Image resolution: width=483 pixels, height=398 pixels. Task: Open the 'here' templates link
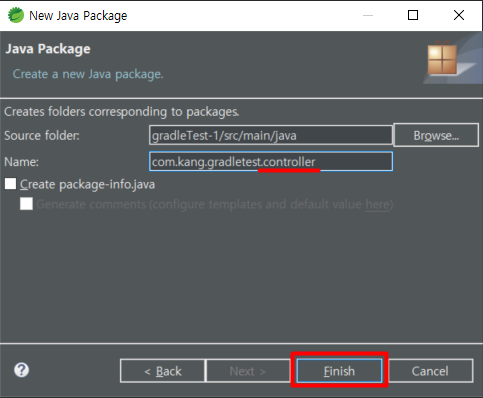(377, 204)
